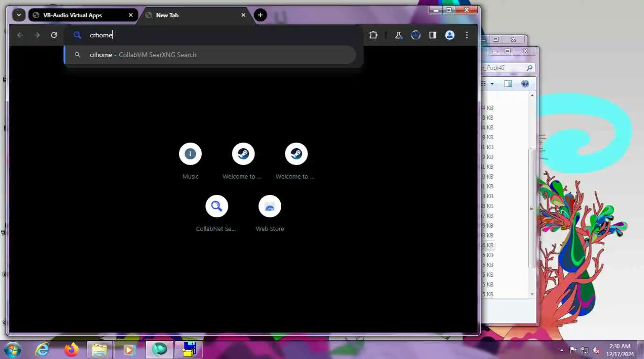Open the Windows Start menu
Viewport: 644px width, 359px height.
click(x=13, y=350)
